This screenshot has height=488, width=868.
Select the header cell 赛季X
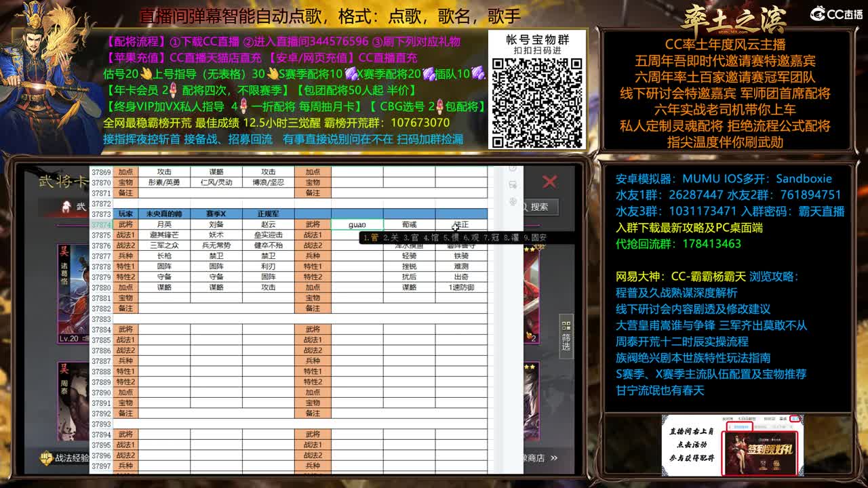click(216, 214)
